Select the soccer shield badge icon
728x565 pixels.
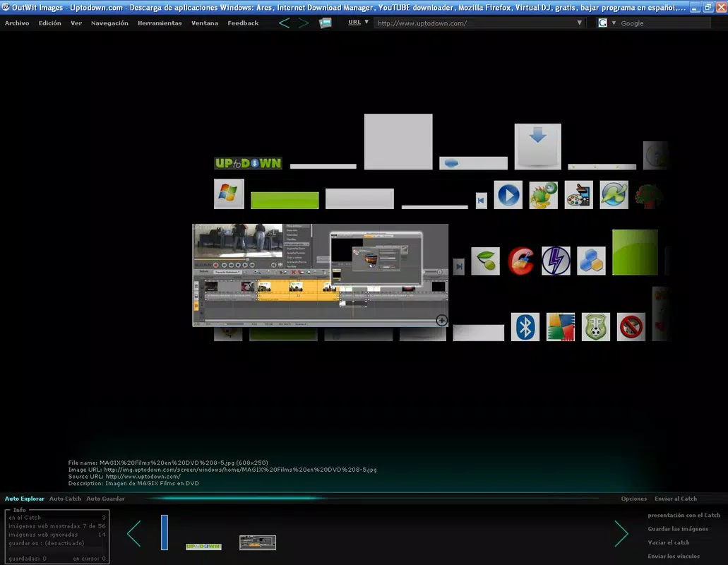tap(596, 327)
